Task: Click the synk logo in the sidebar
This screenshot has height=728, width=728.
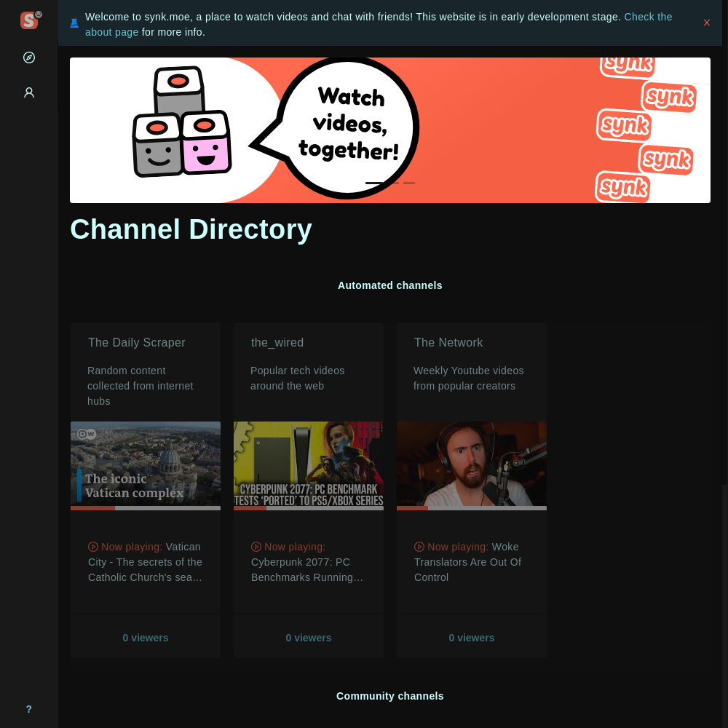Action: [29, 20]
